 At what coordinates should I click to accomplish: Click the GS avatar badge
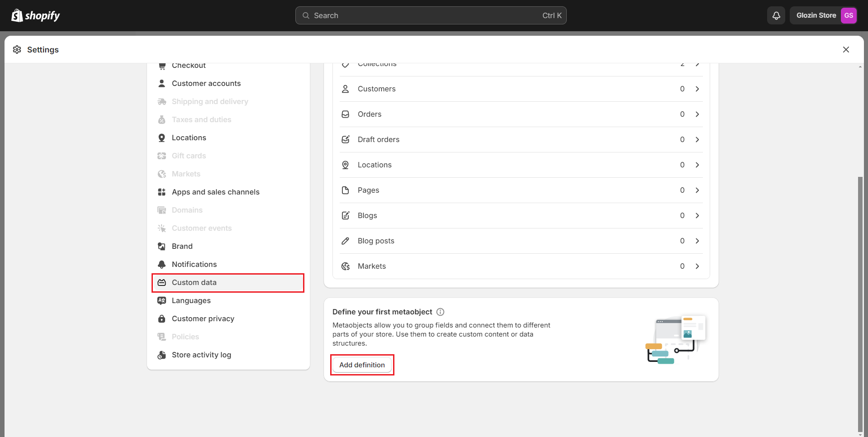click(x=849, y=15)
